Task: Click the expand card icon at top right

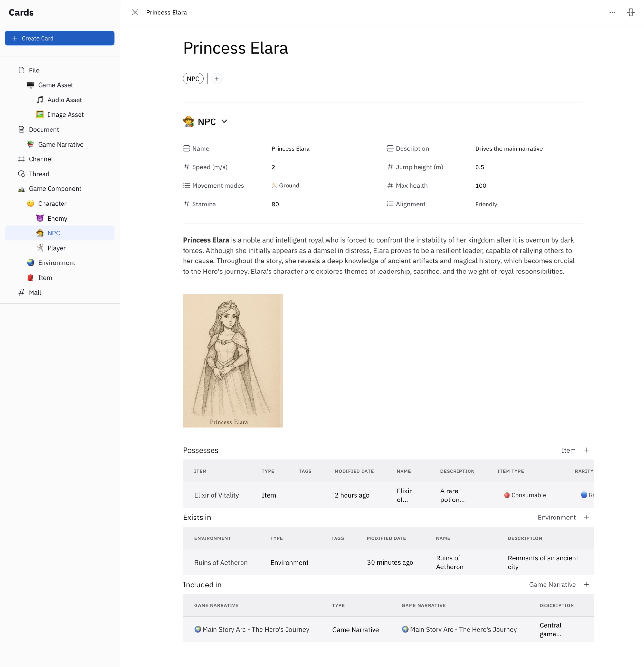Action: point(630,13)
